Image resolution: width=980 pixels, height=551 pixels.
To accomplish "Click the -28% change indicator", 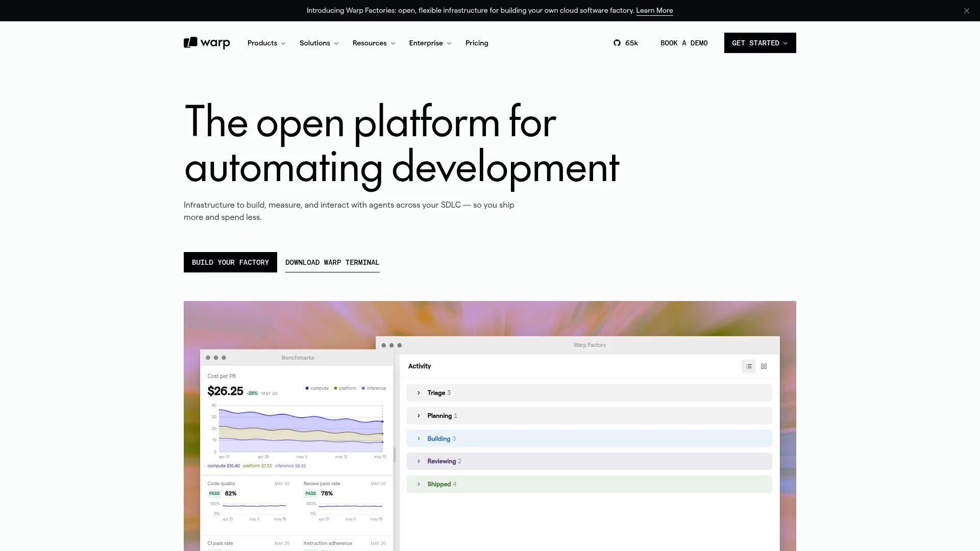I will tap(252, 393).
